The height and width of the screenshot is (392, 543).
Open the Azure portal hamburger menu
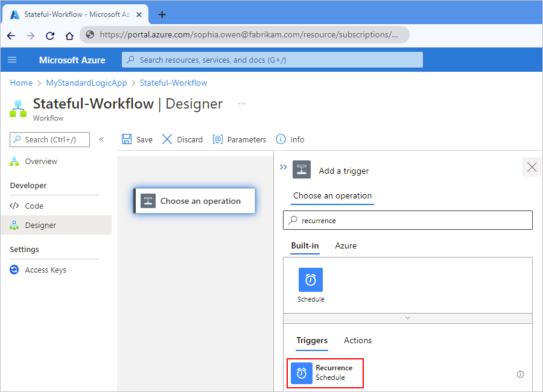click(12, 60)
